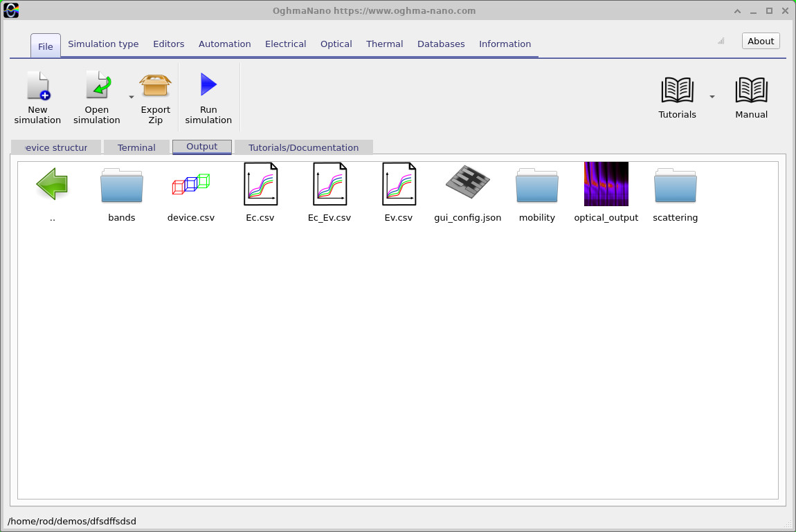Screen dimensions: 796x532
Task: Select the scattering folder icon
Action: [675, 185]
